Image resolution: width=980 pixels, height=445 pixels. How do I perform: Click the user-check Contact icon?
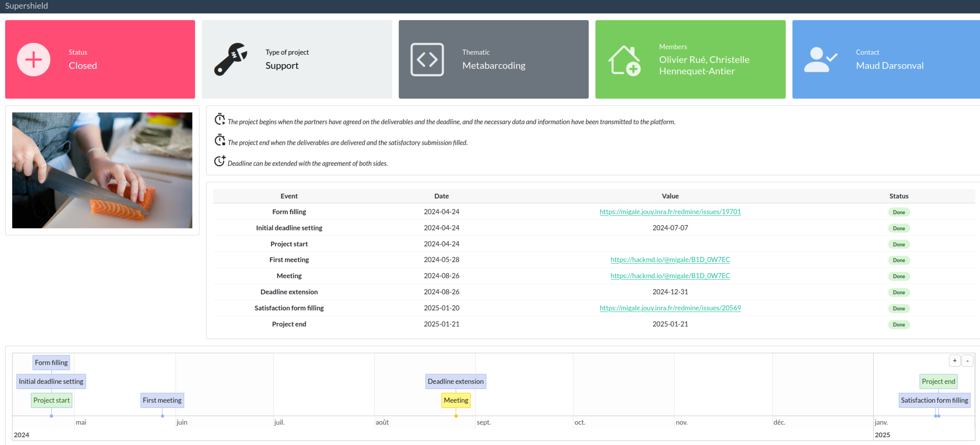(821, 60)
